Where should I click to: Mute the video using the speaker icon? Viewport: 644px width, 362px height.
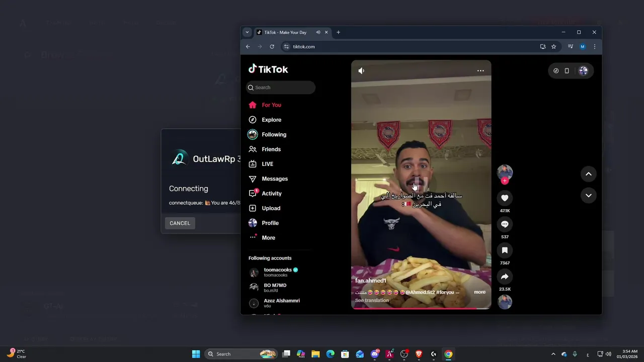pos(361,71)
